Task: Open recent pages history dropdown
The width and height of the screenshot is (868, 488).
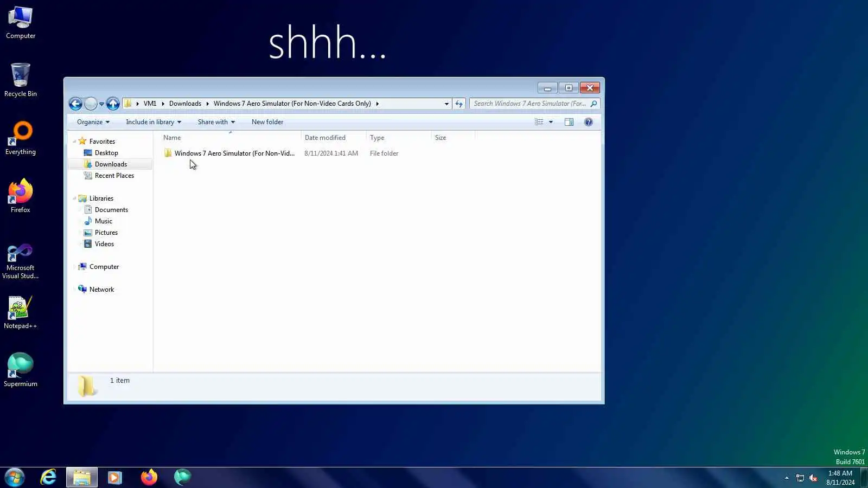Action: 101,104
